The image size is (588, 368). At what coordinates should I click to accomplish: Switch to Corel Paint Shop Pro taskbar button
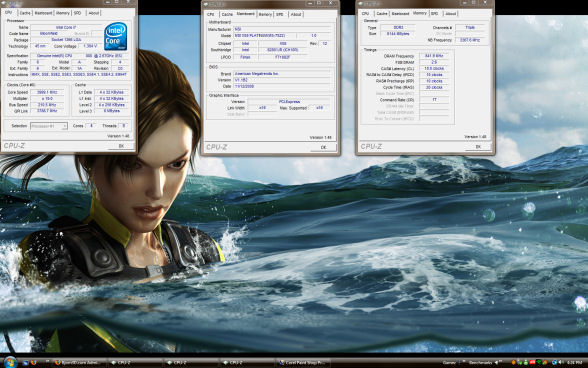[303, 363]
